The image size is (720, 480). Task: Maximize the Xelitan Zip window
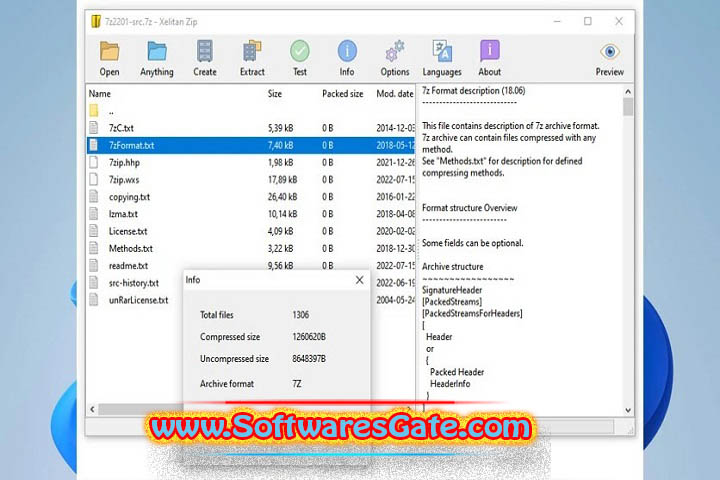pyautogui.click(x=588, y=21)
